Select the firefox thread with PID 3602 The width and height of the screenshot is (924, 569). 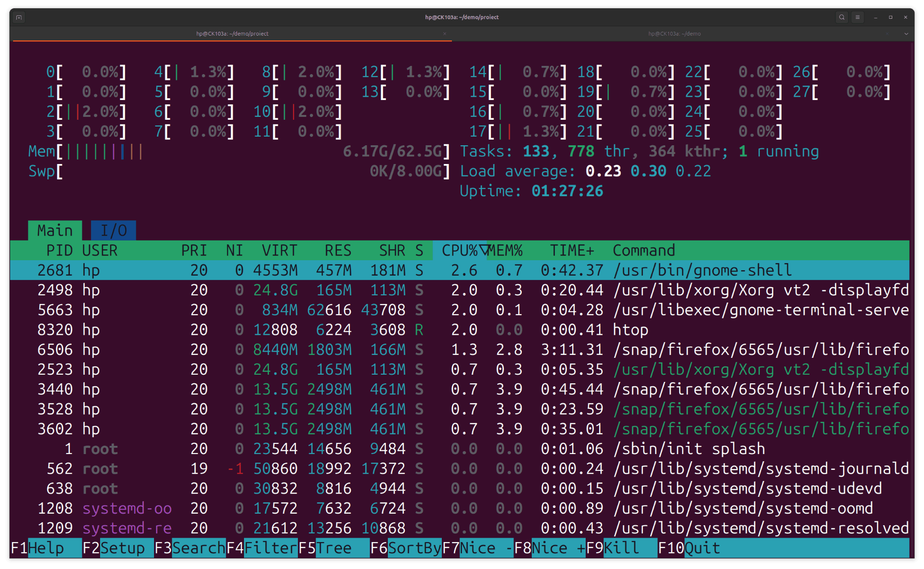(x=460, y=429)
